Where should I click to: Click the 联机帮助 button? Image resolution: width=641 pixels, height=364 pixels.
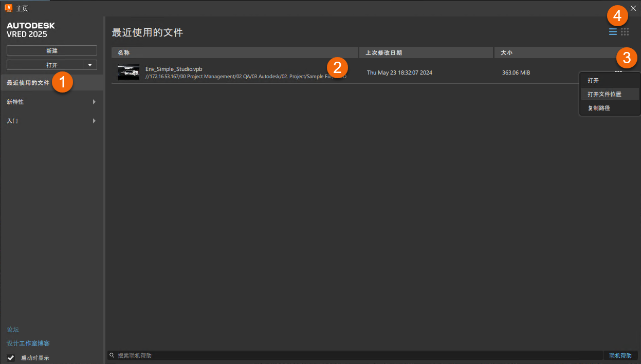pyautogui.click(x=620, y=355)
